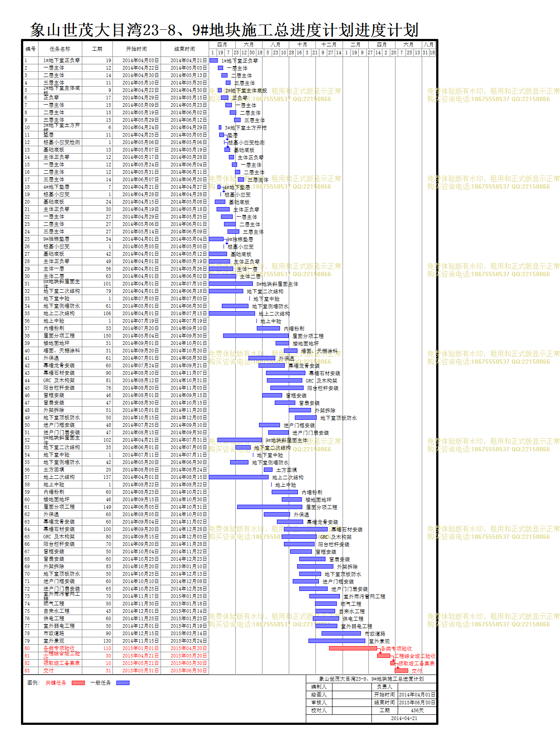This screenshot has width=560, height=745.
Task: Click task name 室外景观 in row 79
Action: point(54,641)
